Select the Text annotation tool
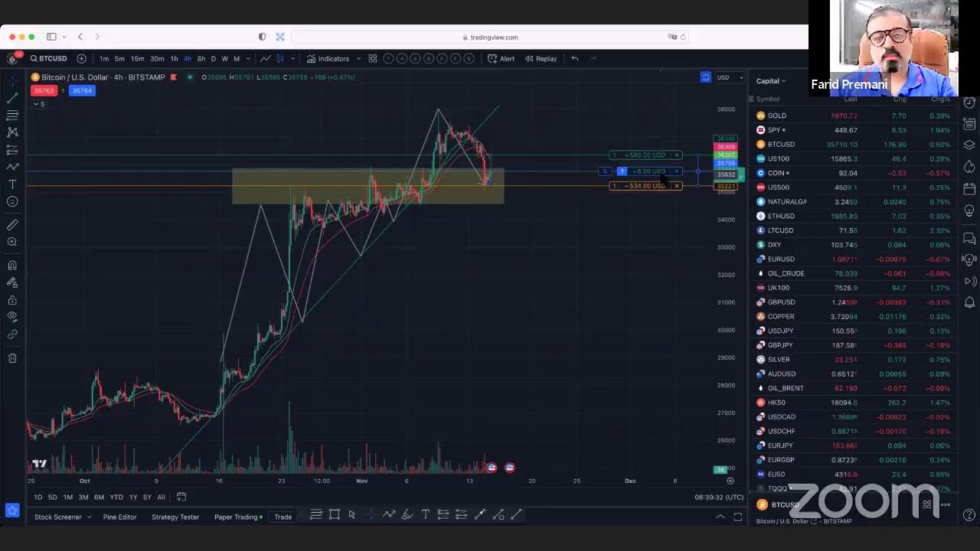The image size is (980, 551). click(x=12, y=184)
